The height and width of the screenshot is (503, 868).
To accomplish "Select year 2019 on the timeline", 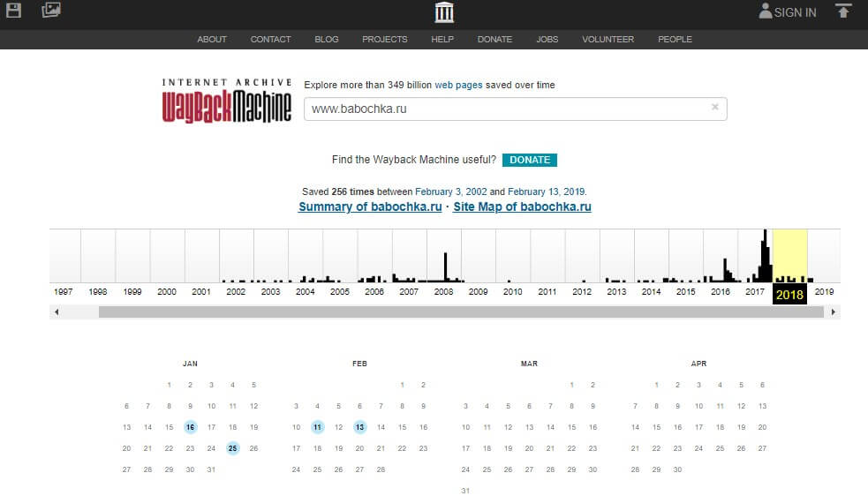I will [824, 291].
